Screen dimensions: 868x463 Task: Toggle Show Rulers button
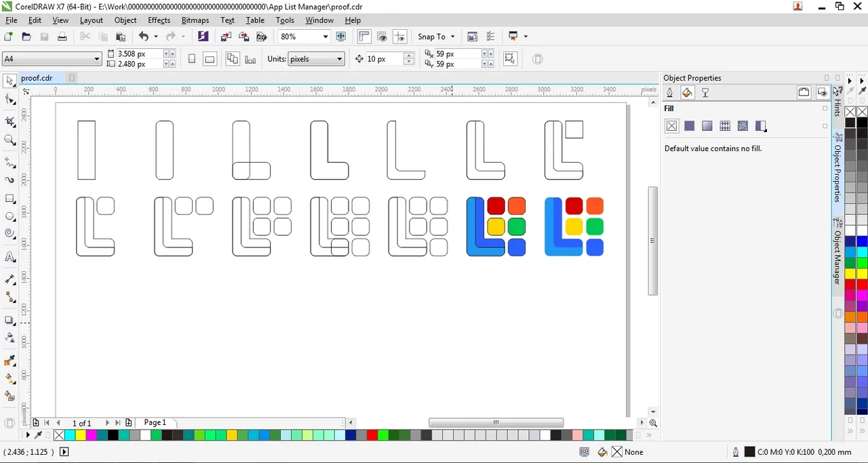click(364, 37)
